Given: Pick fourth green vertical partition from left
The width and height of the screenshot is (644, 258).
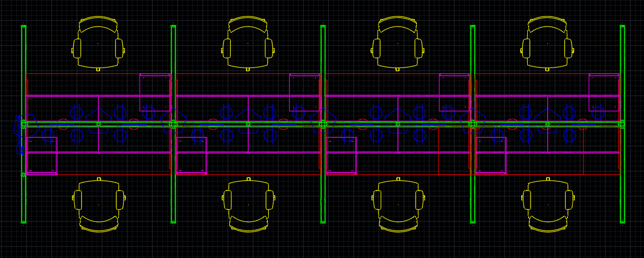Looking at the screenshot, I should coord(473,124).
